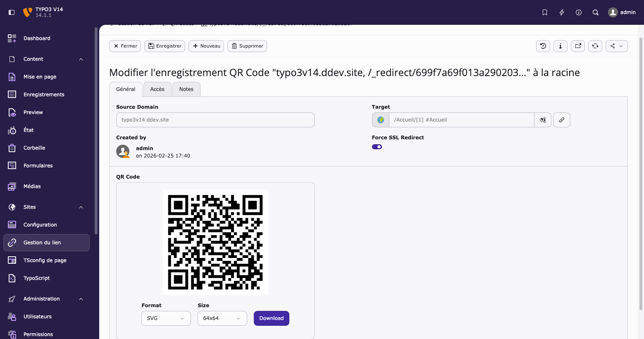Open the global search icon
This screenshot has width=644, height=339.
point(595,12)
